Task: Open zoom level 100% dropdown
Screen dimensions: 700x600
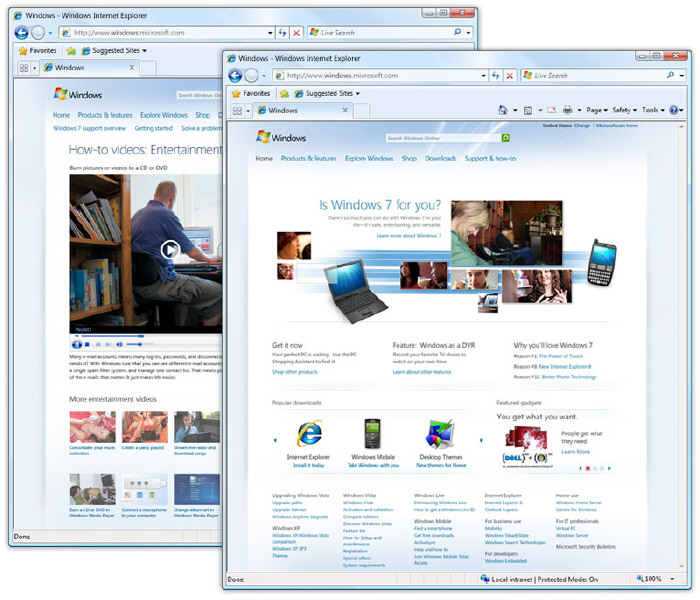Action: point(672,579)
